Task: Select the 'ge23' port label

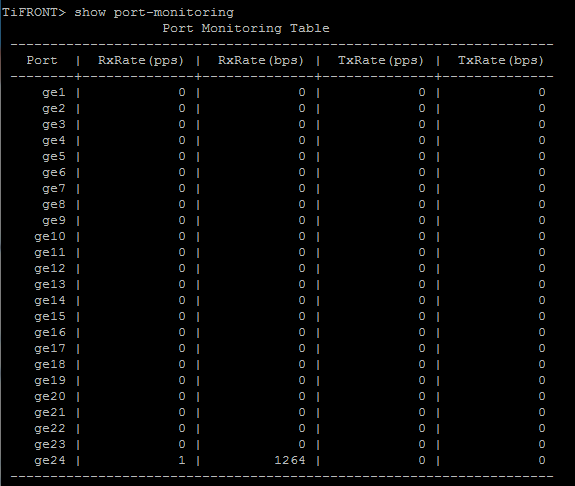Action: pos(50,445)
